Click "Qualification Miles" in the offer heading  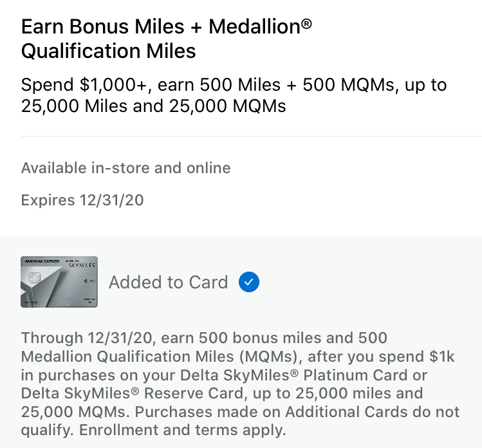click(x=108, y=51)
